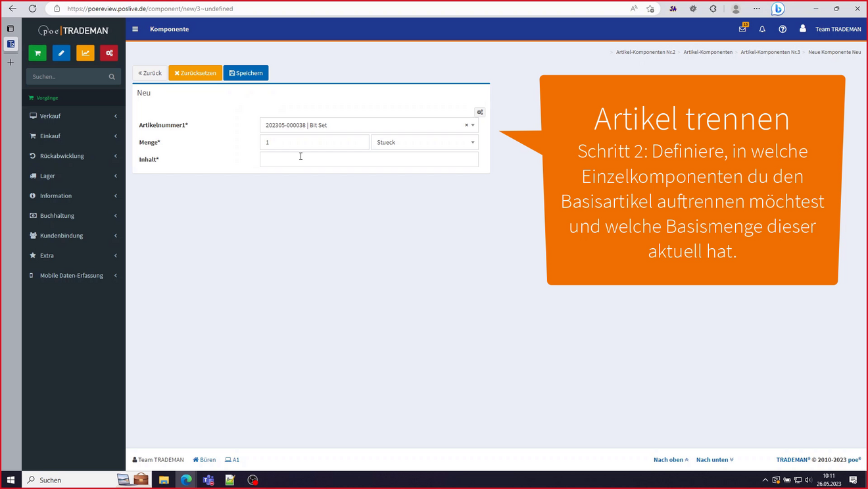Click the Büren location link in footer
This screenshot has width=868, height=489.
[205, 459]
